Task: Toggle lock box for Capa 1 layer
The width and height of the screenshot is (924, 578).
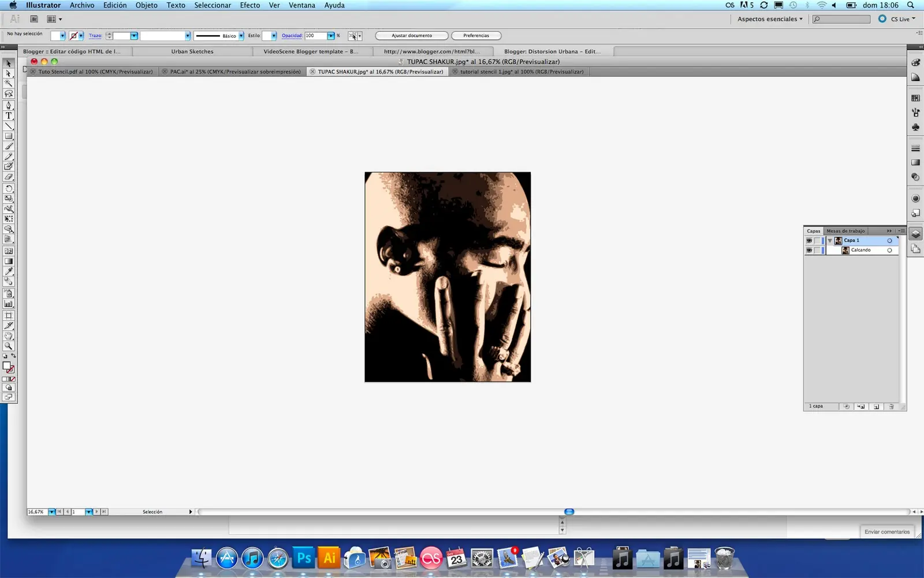Action: (x=817, y=240)
